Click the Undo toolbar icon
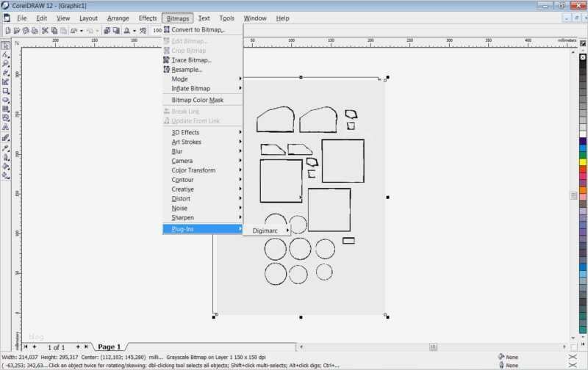The width and height of the screenshot is (588, 370). [74, 30]
